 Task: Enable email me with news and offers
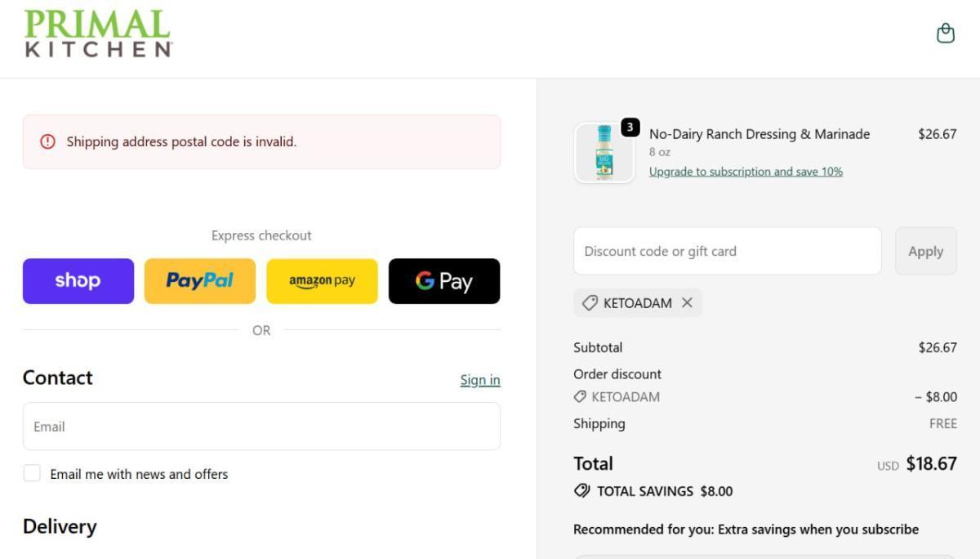coord(32,473)
